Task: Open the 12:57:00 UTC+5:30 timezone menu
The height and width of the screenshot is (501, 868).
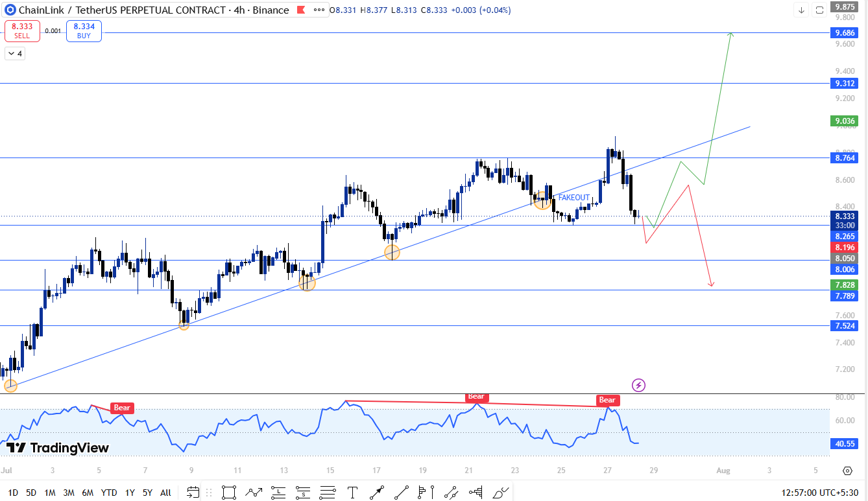Action: (820, 493)
